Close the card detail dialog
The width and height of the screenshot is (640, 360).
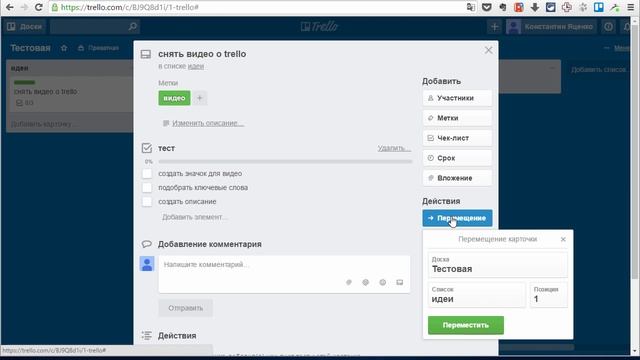click(x=489, y=50)
